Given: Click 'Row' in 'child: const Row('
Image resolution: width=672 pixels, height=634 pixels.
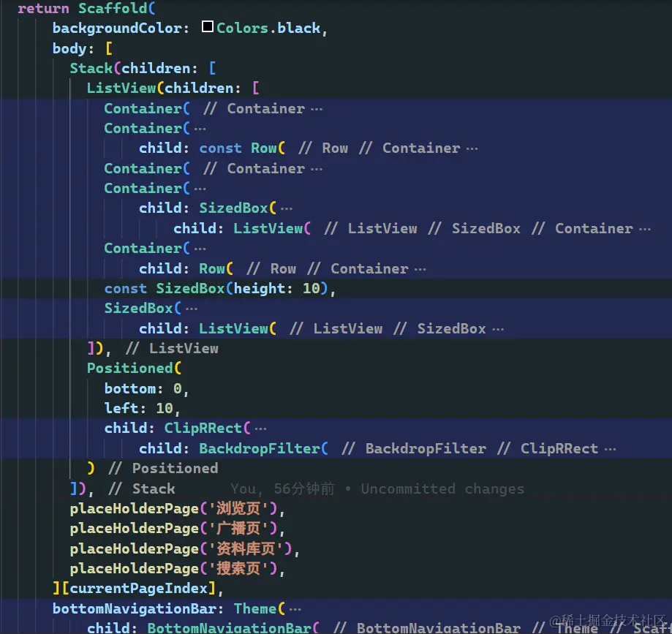Looking at the screenshot, I should (x=263, y=148).
